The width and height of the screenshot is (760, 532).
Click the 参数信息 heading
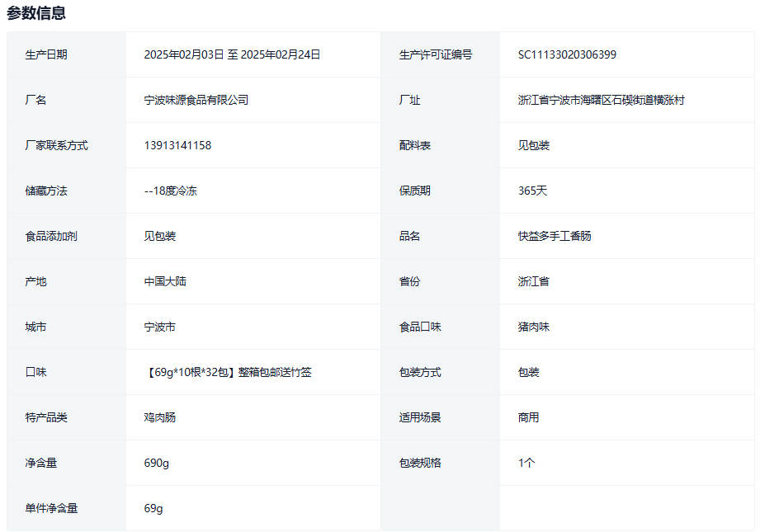tap(36, 13)
